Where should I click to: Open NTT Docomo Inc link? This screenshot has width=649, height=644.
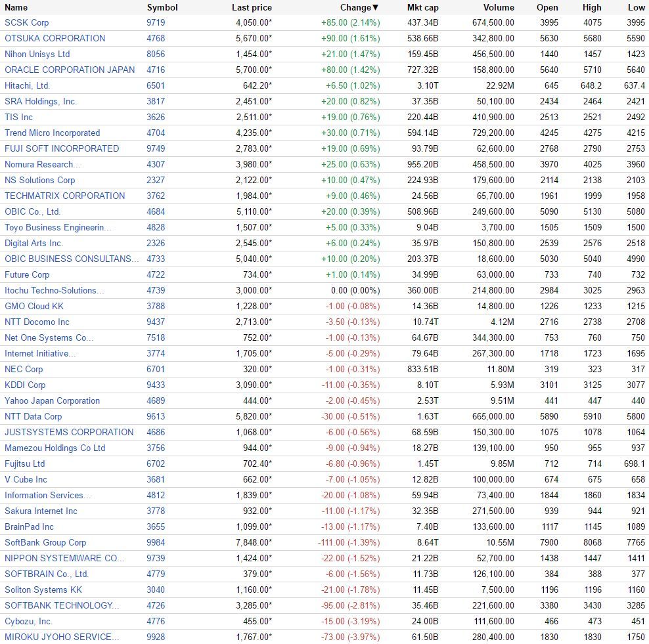click(x=37, y=322)
